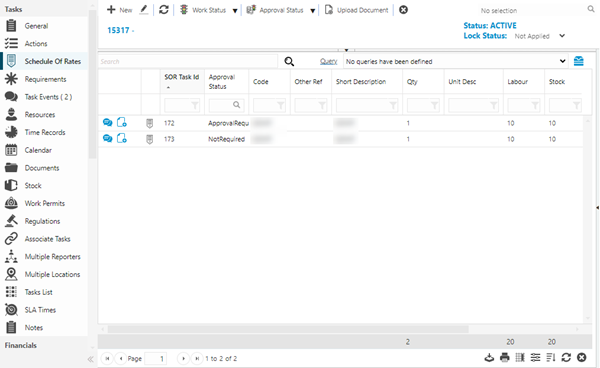Screen dimensions: 600x368
Task: Open the General section in sidebar
Action: click(x=36, y=26)
